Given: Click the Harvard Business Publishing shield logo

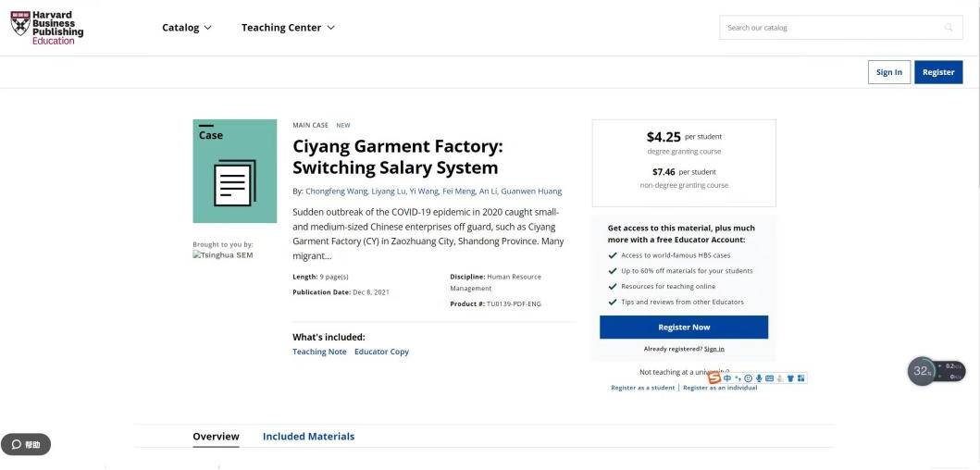Looking at the screenshot, I should coord(19,23).
